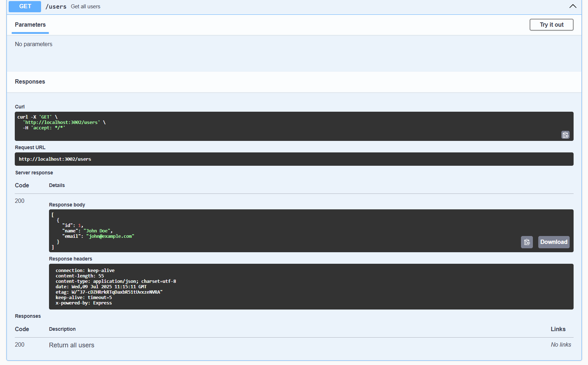Image resolution: width=588 pixels, height=365 pixels.
Task: Click the Responses section heading
Action: pyautogui.click(x=30, y=81)
